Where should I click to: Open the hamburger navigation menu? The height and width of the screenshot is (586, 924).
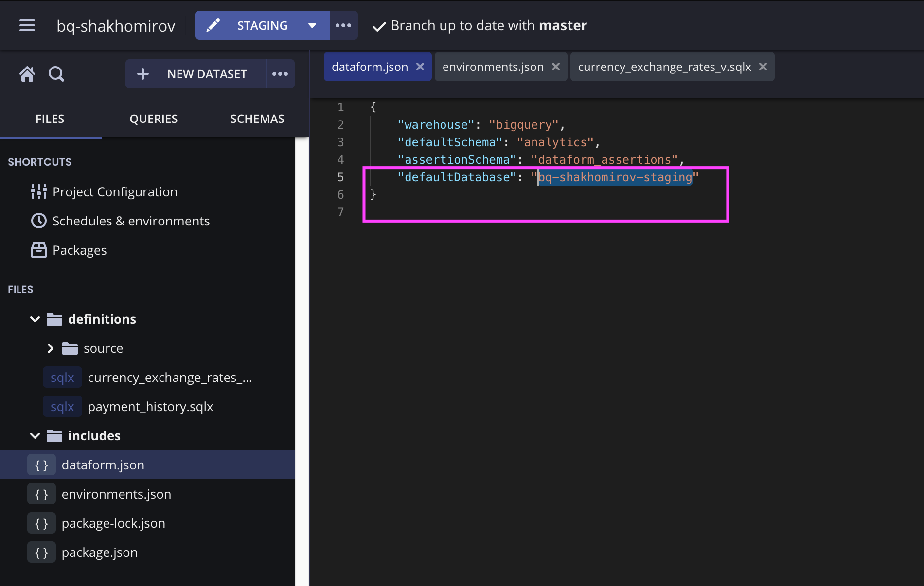(27, 25)
